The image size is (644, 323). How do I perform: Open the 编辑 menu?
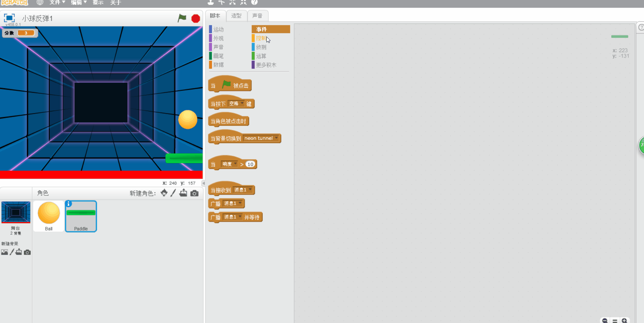tap(79, 2)
